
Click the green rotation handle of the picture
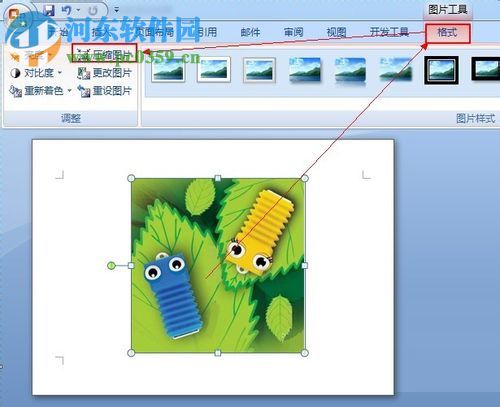point(111,266)
